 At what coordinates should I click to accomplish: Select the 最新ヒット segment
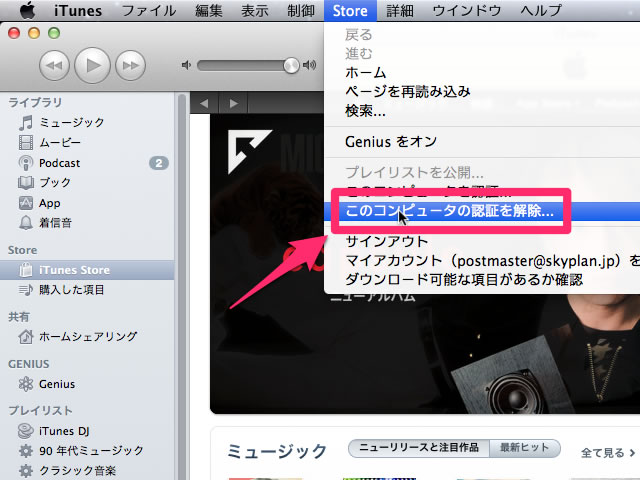524,448
